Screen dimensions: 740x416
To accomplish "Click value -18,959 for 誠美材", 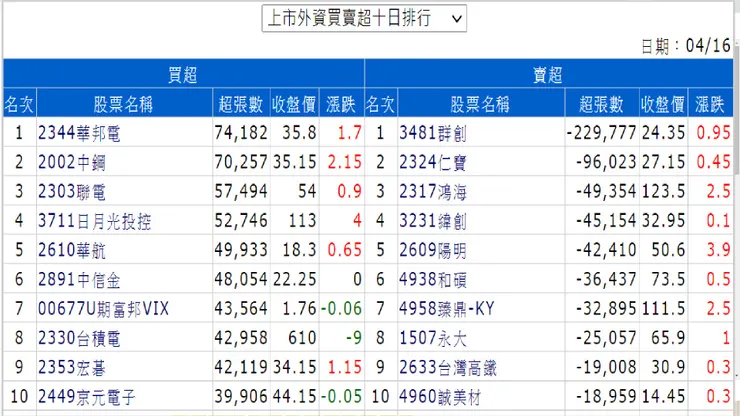I will (606, 397).
